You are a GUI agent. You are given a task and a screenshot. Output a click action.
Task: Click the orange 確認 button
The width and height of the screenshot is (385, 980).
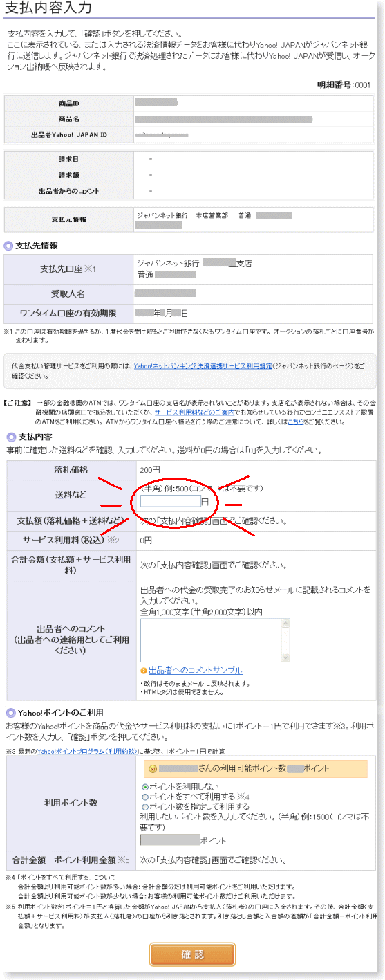pyautogui.click(x=193, y=954)
